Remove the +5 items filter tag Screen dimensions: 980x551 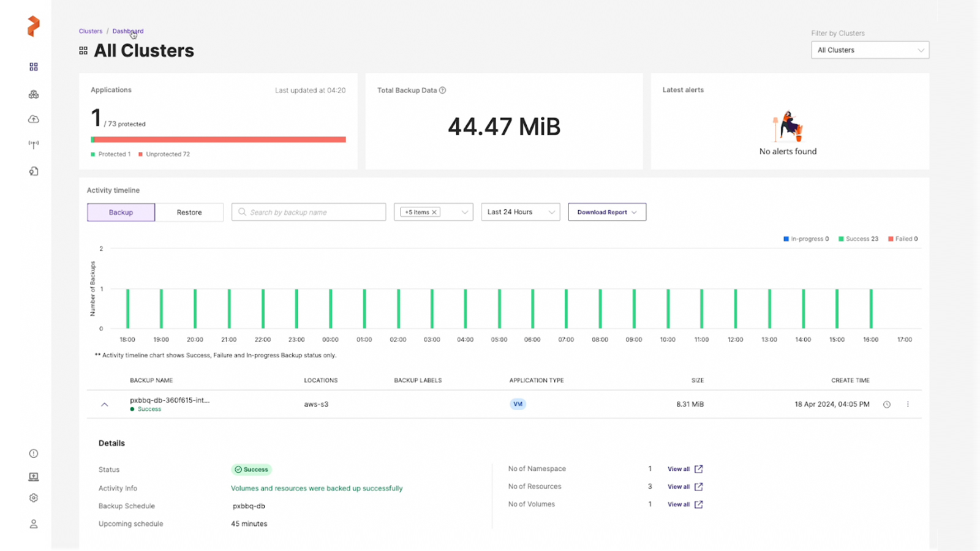pyautogui.click(x=434, y=212)
